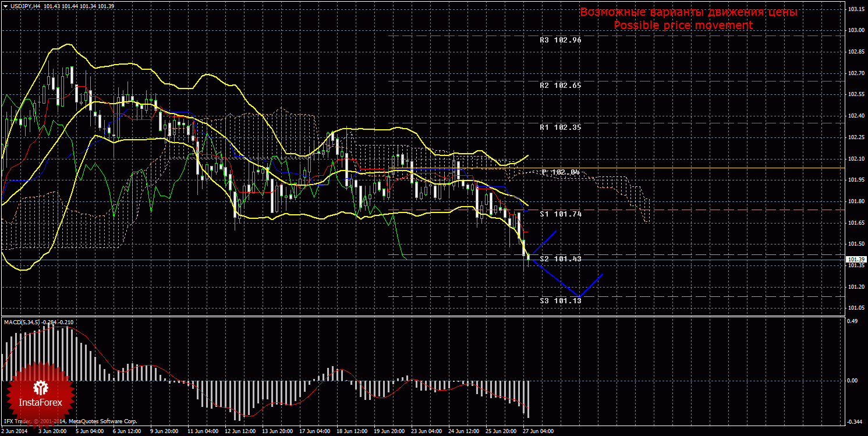
Task: Click 102.40 on the price scale
Action: (855, 116)
